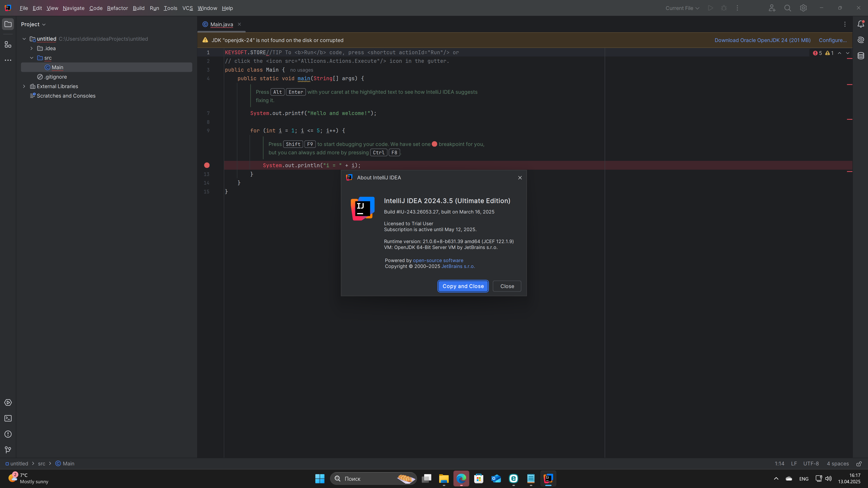The width and height of the screenshot is (868, 488).
Task: Click Main breadcrumb in navigation bar
Action: tap(65, 464)
